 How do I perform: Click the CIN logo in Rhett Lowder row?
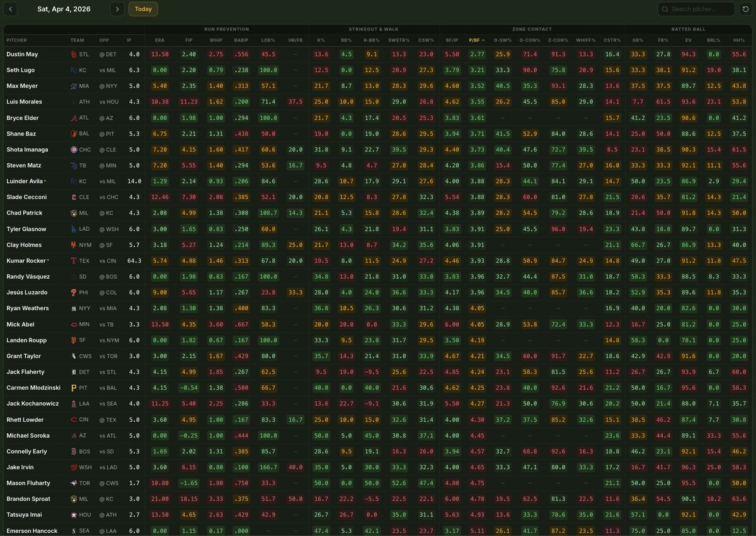pyautogui.click(x=74, y=419)
